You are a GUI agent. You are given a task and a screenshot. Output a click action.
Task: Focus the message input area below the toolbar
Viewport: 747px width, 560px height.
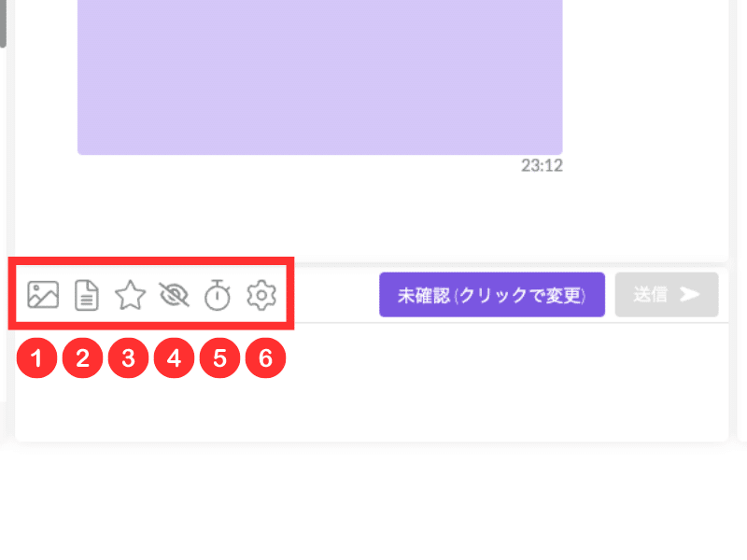pyautogui.click(x=372, y=383)
